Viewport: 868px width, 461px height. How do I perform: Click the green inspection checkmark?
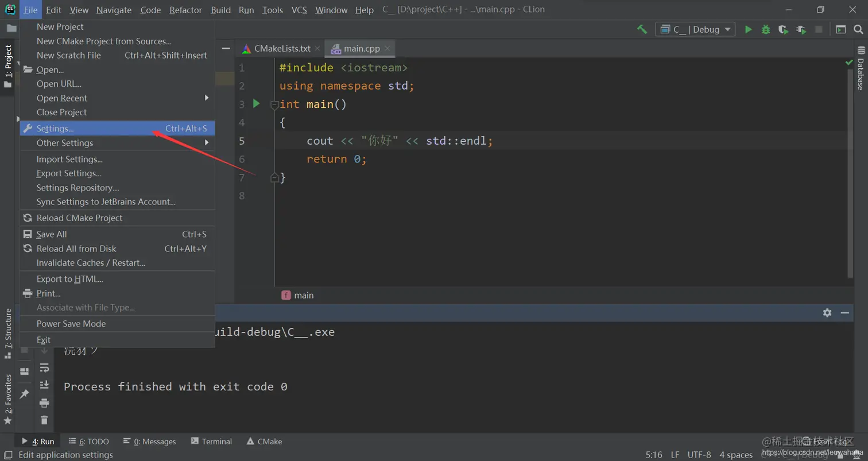pos(849,62)
